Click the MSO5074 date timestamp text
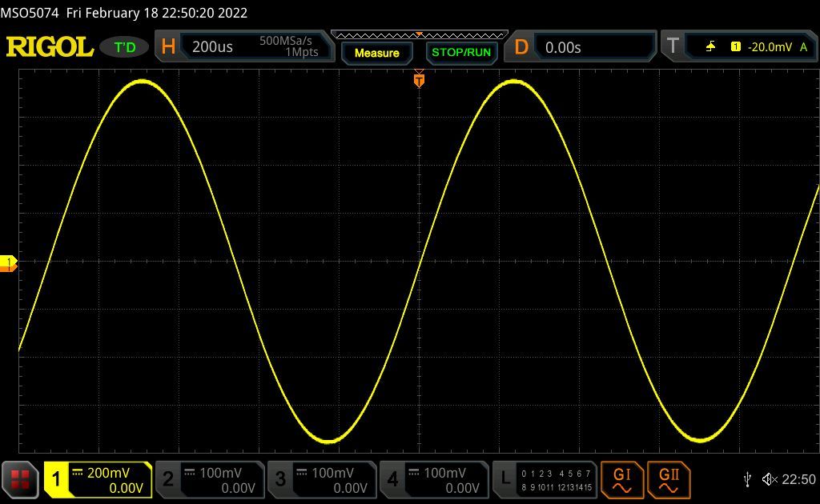 [x=124, y=13]
